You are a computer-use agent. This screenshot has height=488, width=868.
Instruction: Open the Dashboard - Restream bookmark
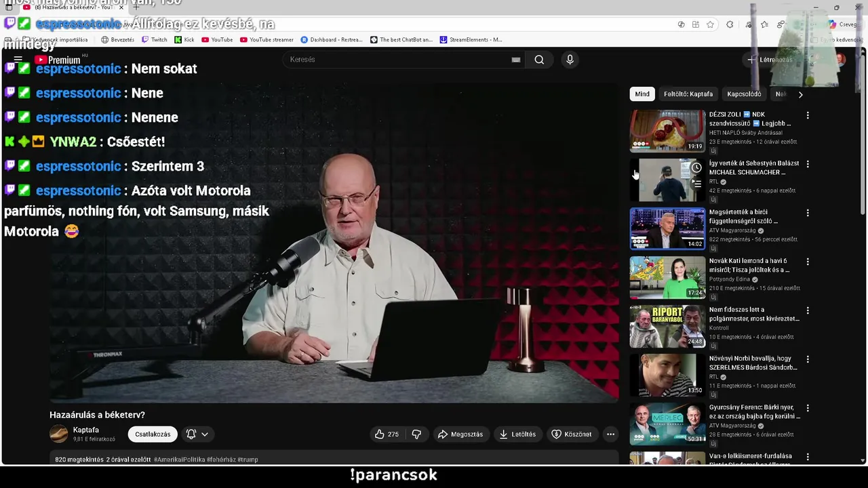point(332,39)
